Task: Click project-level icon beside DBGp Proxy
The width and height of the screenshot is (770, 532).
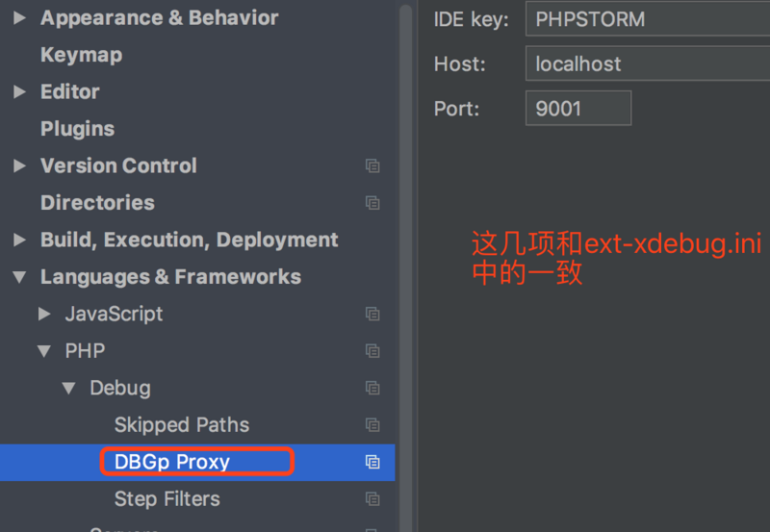Action: pos(372,462)
